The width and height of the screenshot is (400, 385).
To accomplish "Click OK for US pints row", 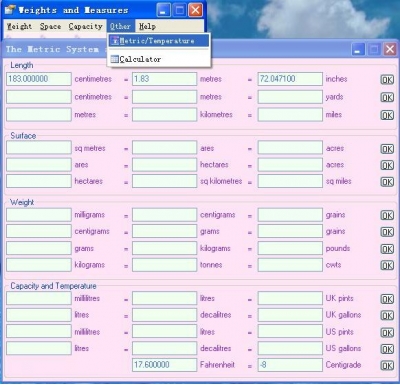I will [x=387, y=332].
